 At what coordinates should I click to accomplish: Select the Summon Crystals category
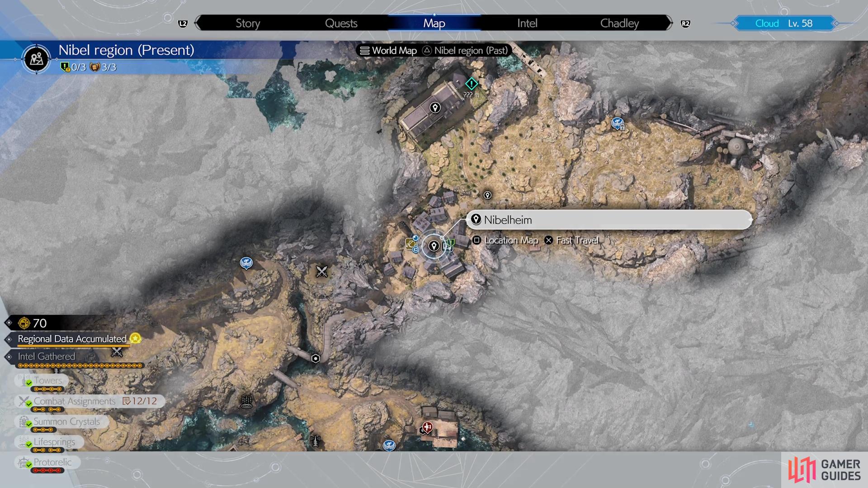click(x=61, y=422)
